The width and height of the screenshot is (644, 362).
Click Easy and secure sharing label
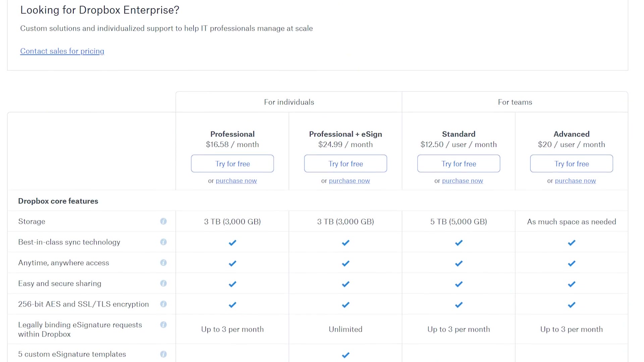tap(60, 284)
